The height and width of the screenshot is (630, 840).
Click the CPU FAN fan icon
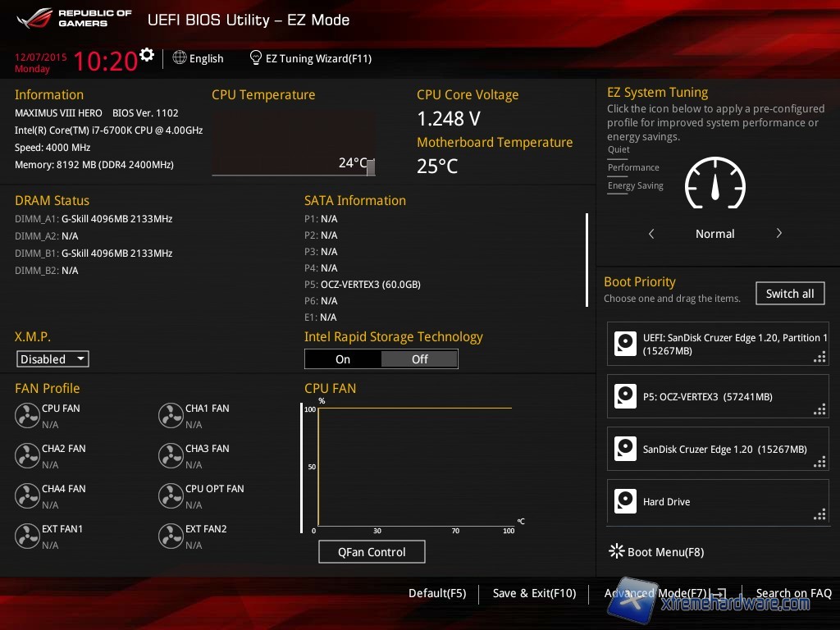(x=27, y=416)
